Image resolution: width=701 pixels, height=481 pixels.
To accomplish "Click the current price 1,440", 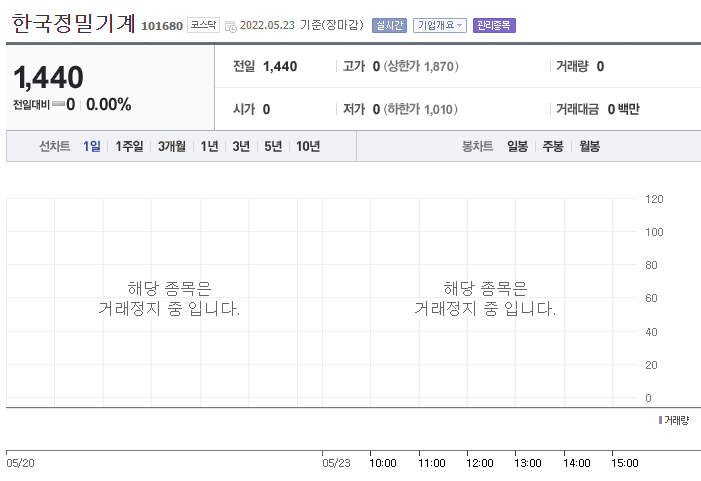I will click(x=48, y=77).
